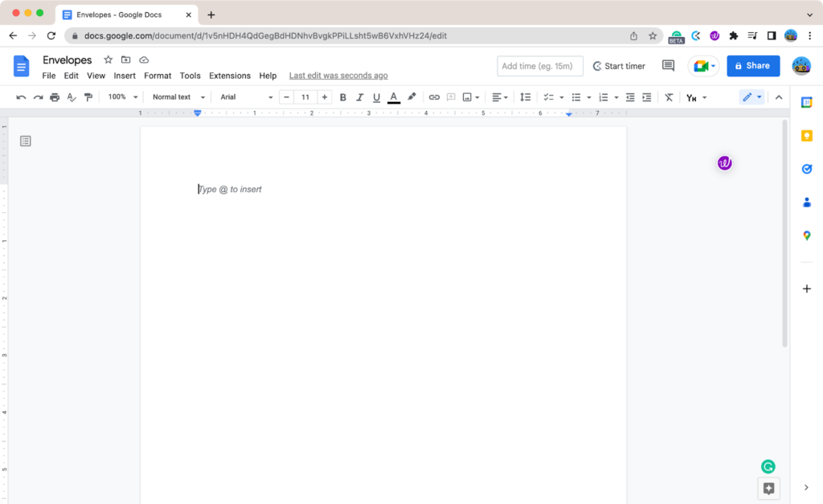The image size is (823, 504).
Task: Open the Extensions menu
Action: point(229,75)
